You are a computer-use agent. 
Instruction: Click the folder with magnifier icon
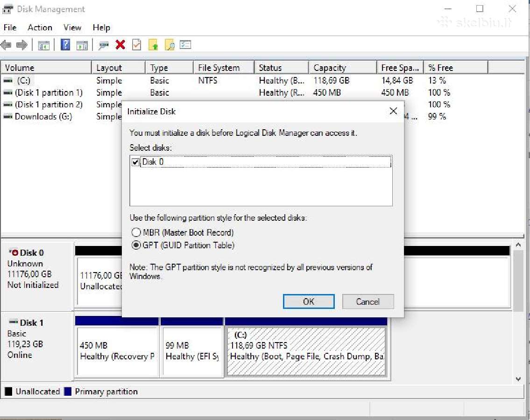coord(170,45)
